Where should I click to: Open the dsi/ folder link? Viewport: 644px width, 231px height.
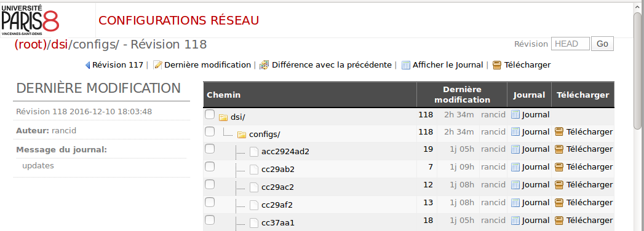click(238, 117)
